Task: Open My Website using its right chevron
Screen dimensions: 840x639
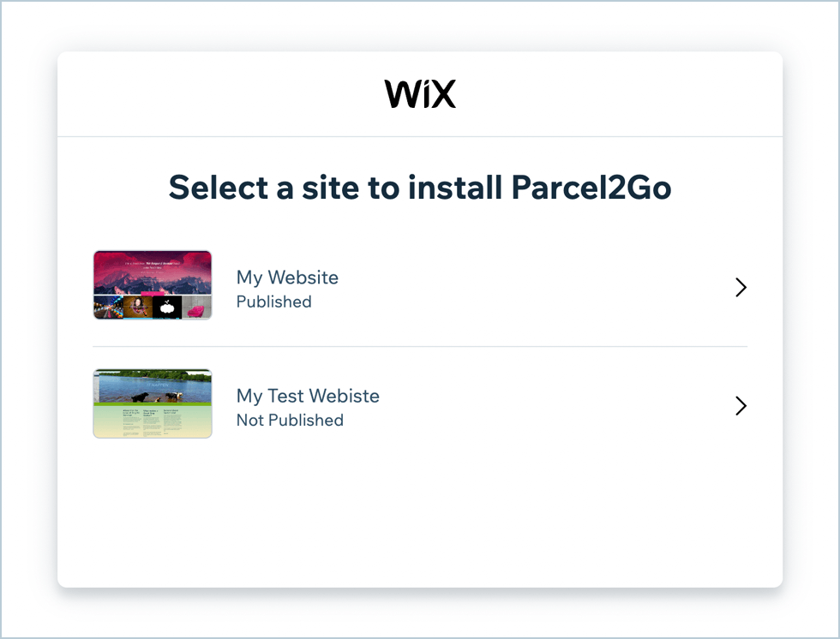Action: 741,288
